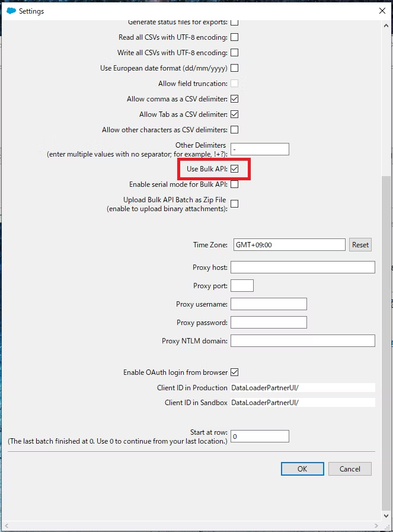Click the Client ID in Sandbox field
Viewport: 393px width, 532px height.
pos(303,402)
